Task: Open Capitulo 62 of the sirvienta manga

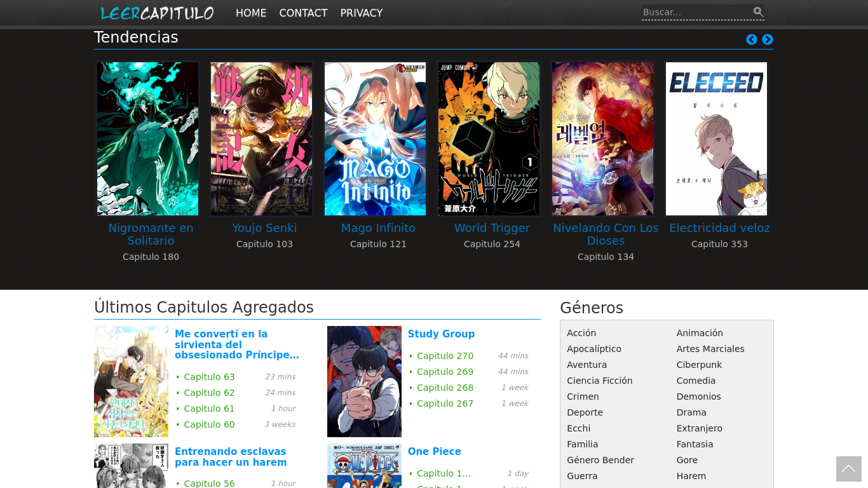Action: 209,393
